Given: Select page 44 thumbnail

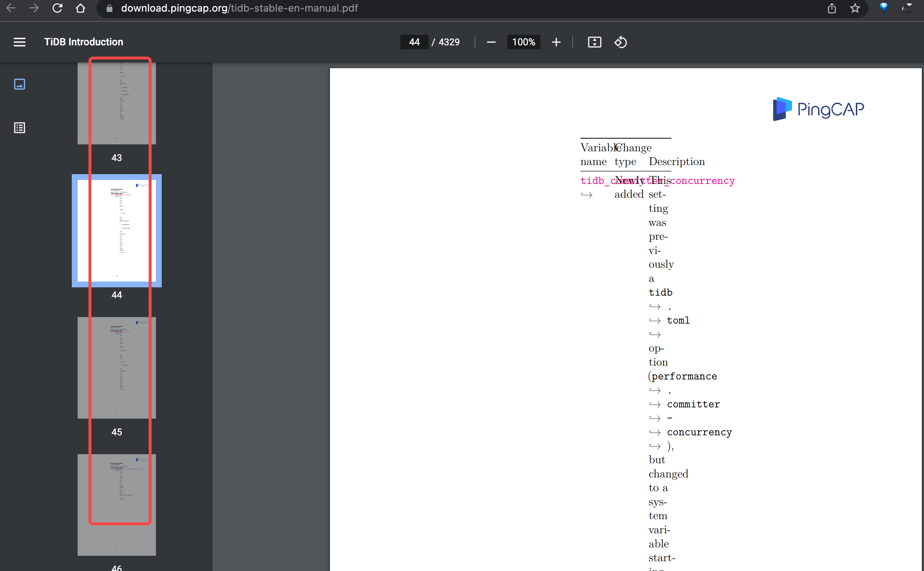Looking at the screenshot, I should coord(117,230).
